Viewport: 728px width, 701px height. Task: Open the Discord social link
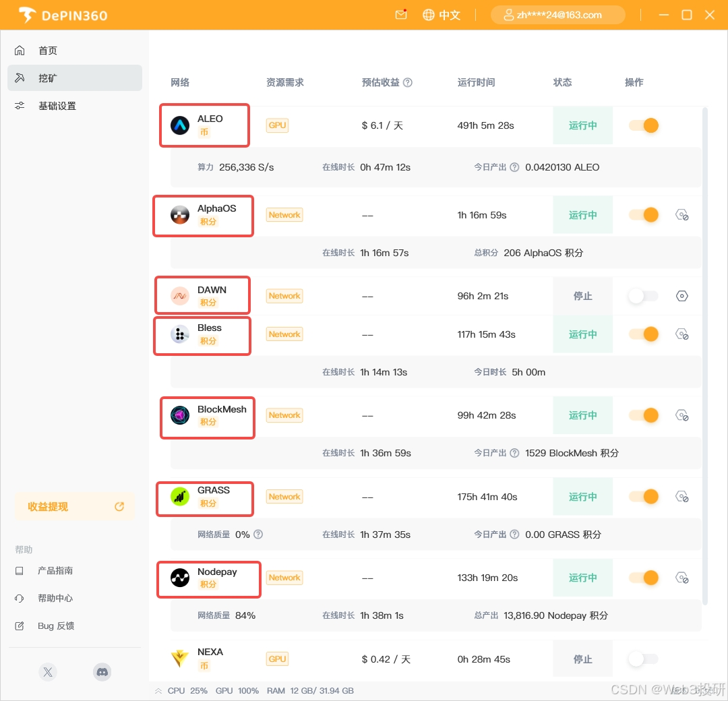102,672
